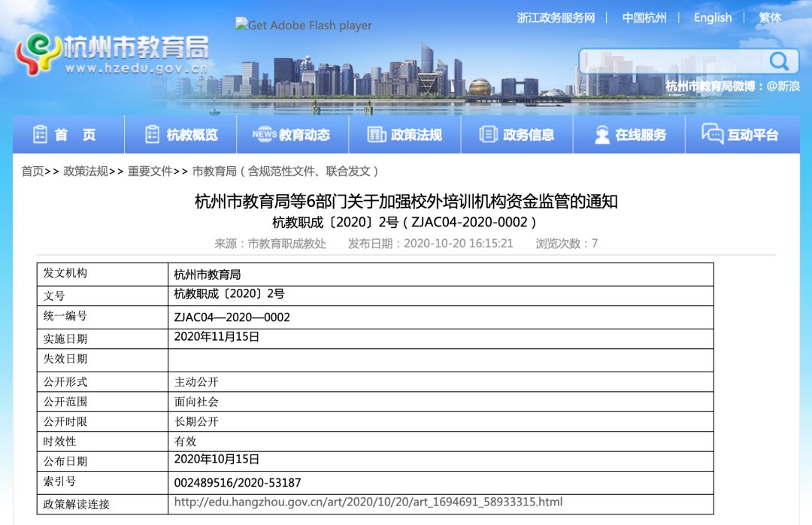The image size is (812, 525).
Task: Open the policy interpretation URL link
Action: click(x=368, y=502)
